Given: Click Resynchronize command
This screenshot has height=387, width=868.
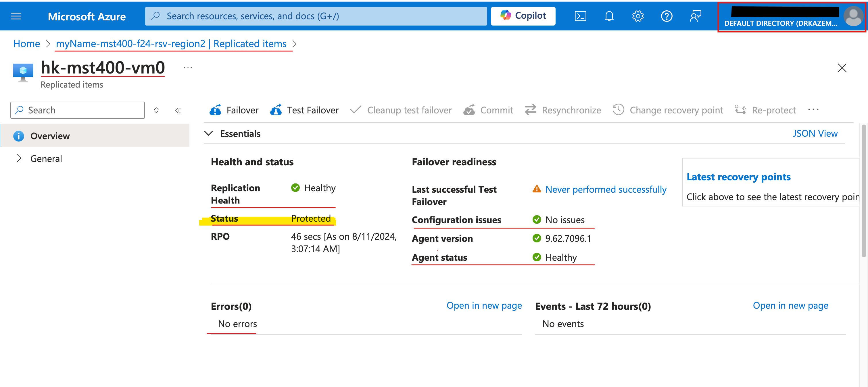Looking at the screenshot, I should [x=562, y=110].
